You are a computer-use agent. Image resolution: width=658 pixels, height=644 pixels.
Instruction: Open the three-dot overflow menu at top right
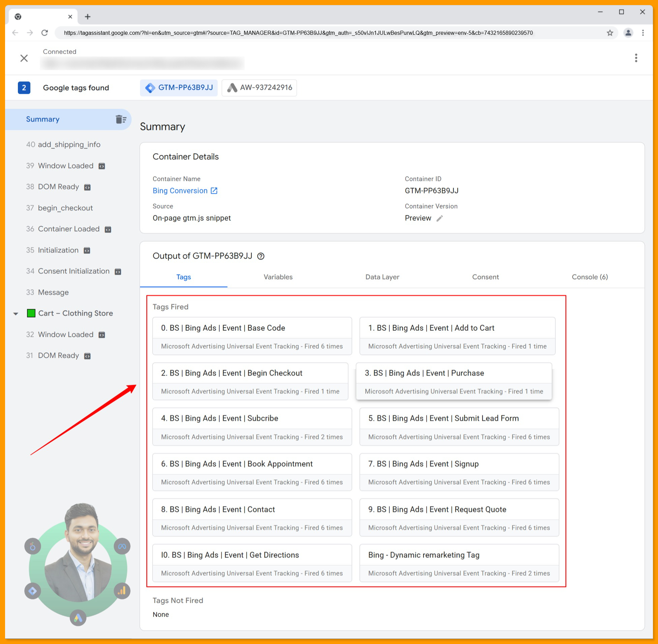(x=636, y=58)
